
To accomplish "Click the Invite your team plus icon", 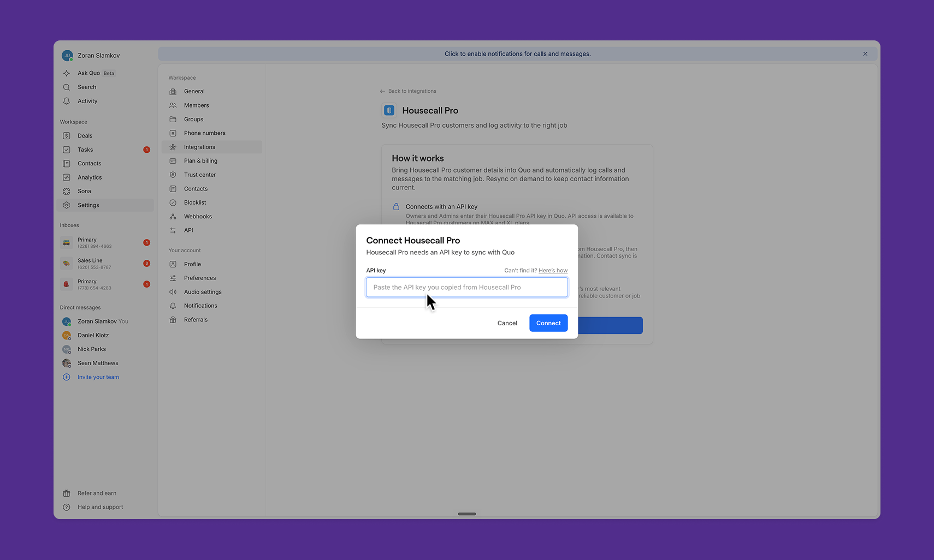I will (x=67, y=377).
